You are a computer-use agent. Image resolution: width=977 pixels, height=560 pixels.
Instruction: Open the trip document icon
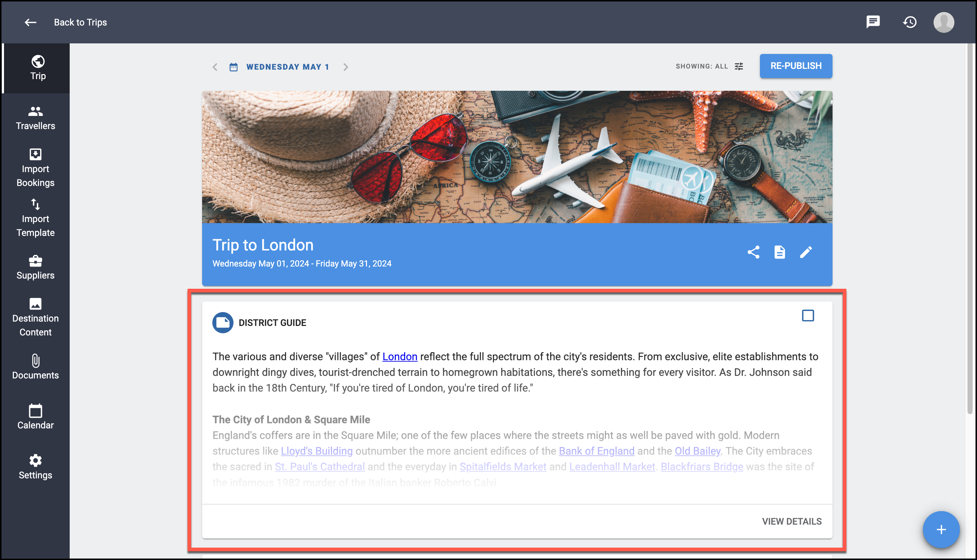(x=780, y=252)
